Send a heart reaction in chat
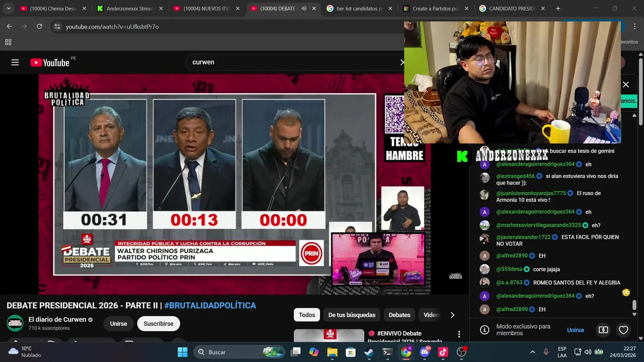This screenshot has height=362, width=644. (x=623, y=330)
